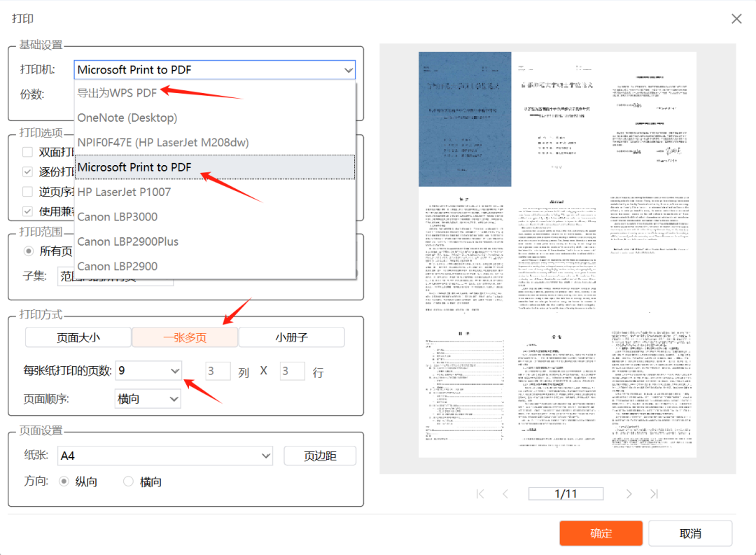
Task: Select 纵向 page orientation radio button
Action: tap(64, 482)
